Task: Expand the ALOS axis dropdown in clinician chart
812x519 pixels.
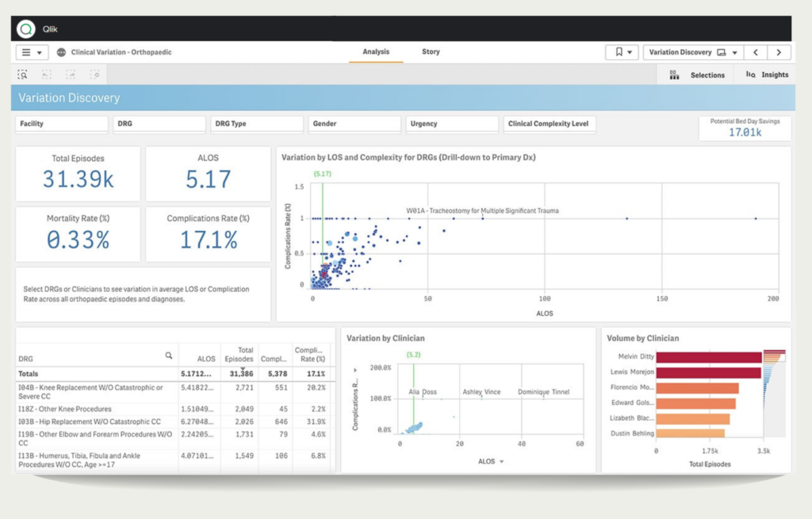Action: (501, 461)
